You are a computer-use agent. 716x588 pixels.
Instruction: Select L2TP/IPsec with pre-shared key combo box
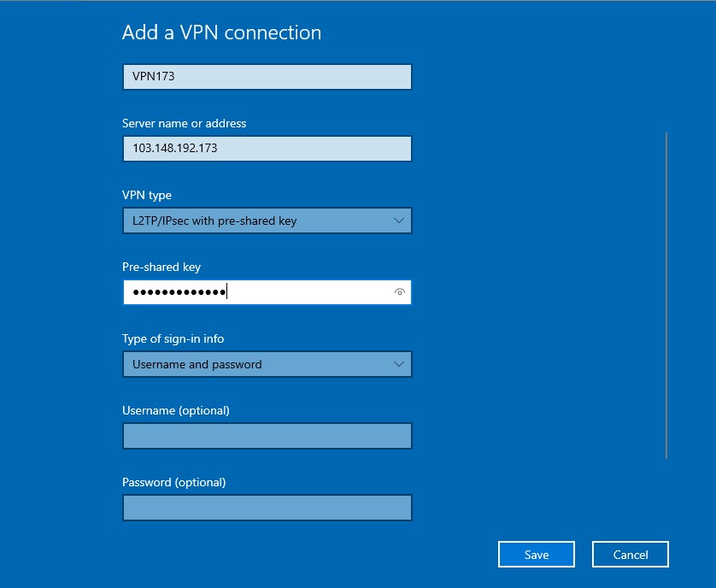267,220
